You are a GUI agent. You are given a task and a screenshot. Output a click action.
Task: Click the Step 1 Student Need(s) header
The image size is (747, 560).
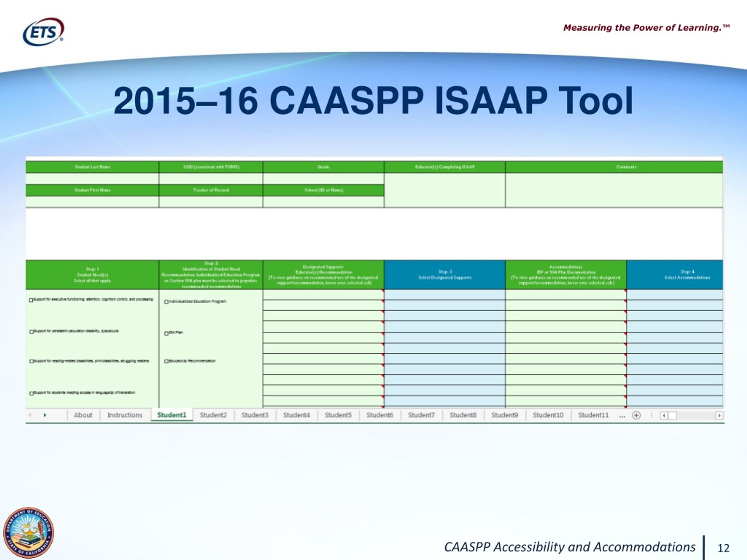pos(92,275)
